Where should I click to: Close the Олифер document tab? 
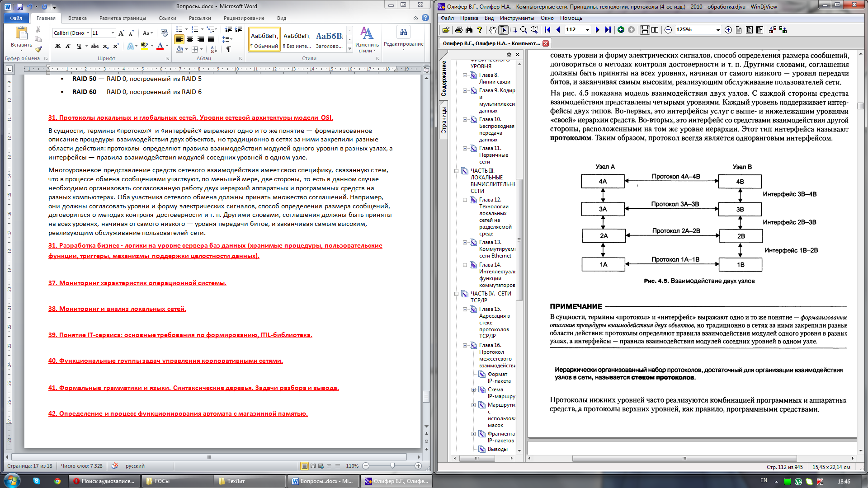pos(546,43)
